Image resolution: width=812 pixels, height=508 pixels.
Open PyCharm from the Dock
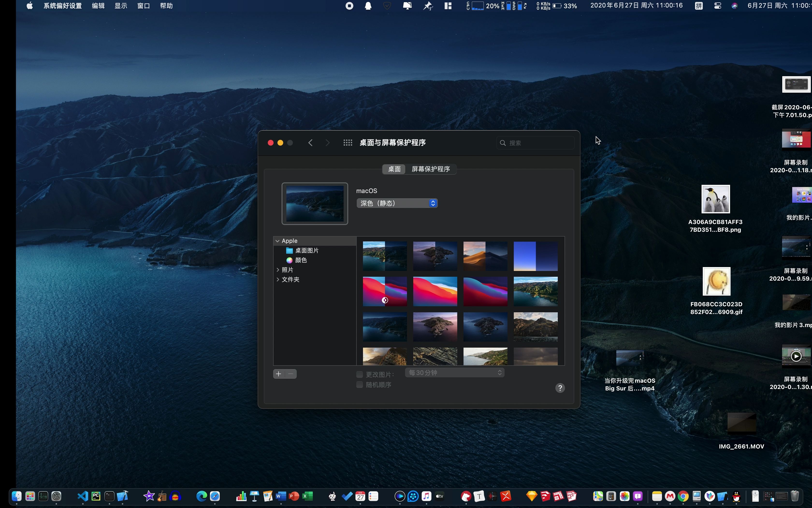pyautogui.click(x=96, y=496)
